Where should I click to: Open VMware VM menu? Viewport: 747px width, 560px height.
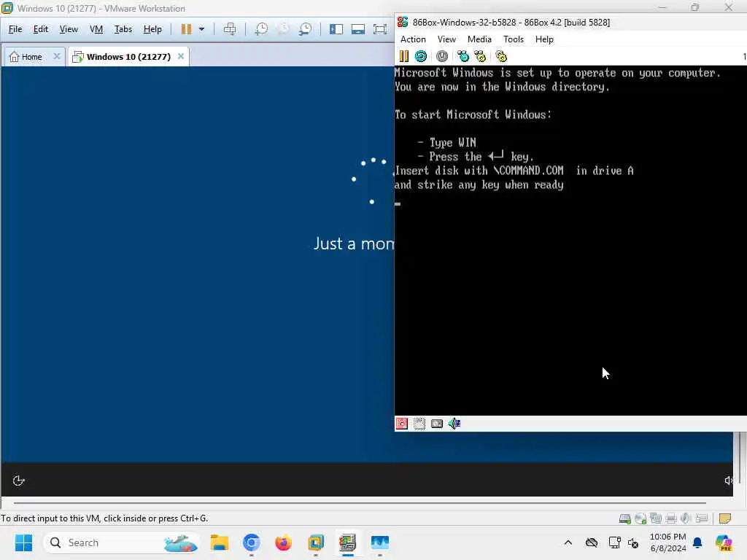[96, 29]
